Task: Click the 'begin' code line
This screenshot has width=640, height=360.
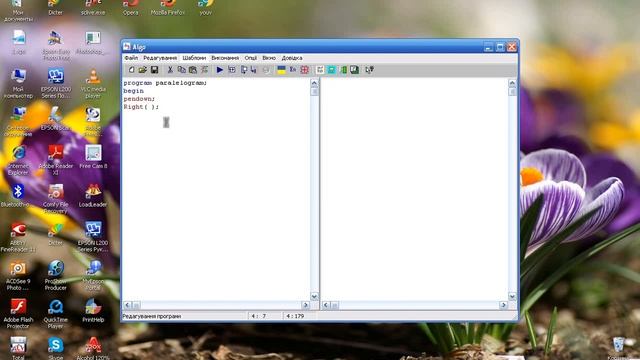Action: click(x=133, y=91)
